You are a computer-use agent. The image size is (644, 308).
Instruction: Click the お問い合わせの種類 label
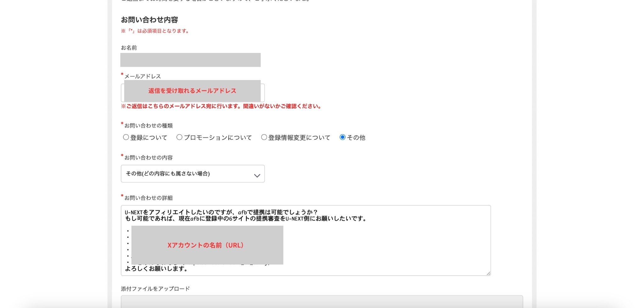(x=148, y=126)
